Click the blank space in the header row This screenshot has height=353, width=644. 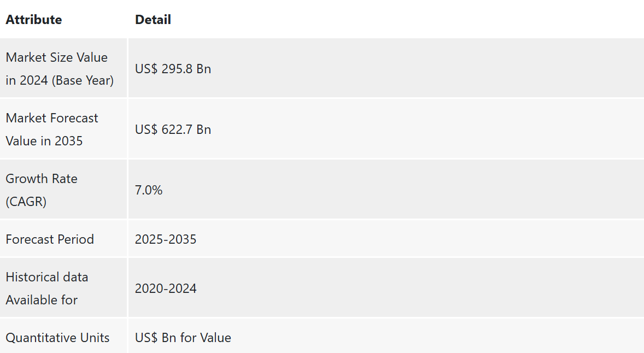point(407,20)
